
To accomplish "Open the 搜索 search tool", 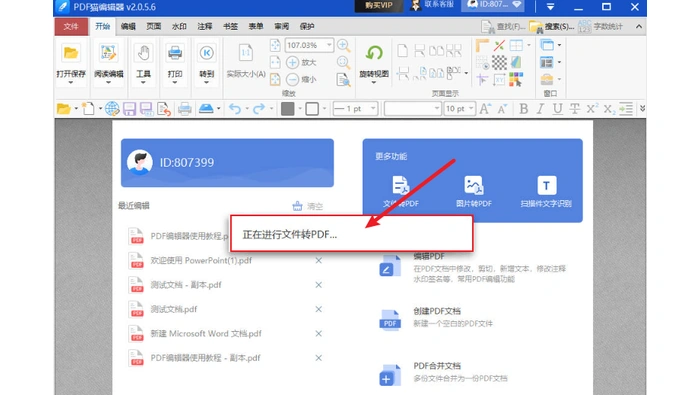I will coord(551,27).
